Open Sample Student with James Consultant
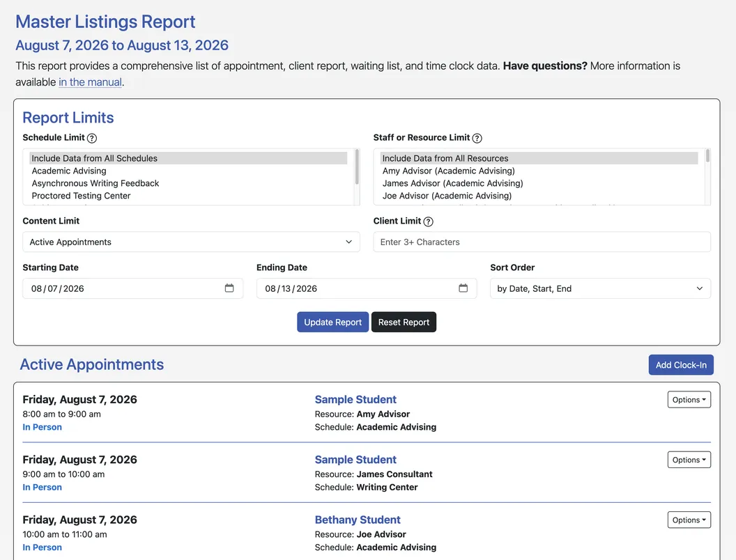736x560 pixels. pyautogui.click(x=355, y=460)
